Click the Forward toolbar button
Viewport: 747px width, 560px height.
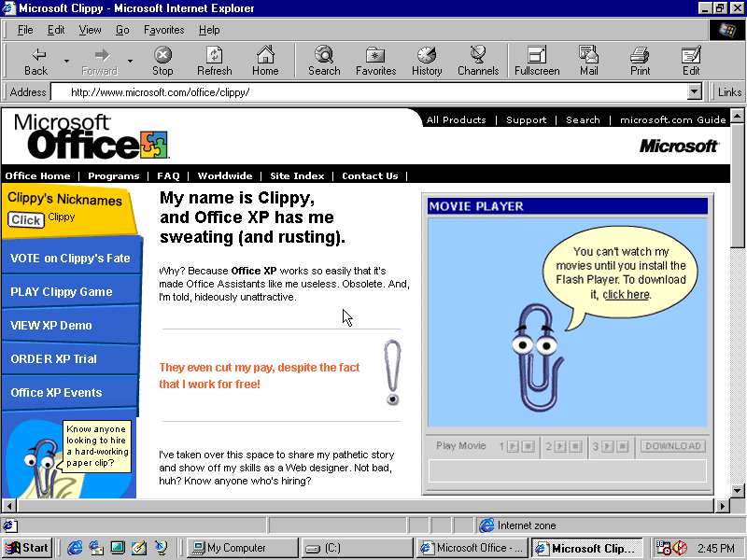[100, 62]
